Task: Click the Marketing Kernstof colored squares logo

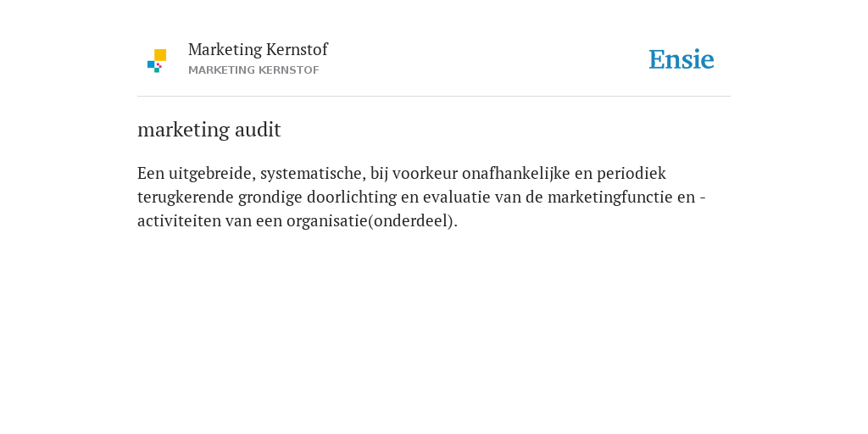Action: pyautogui.click(x=157, y=61)
